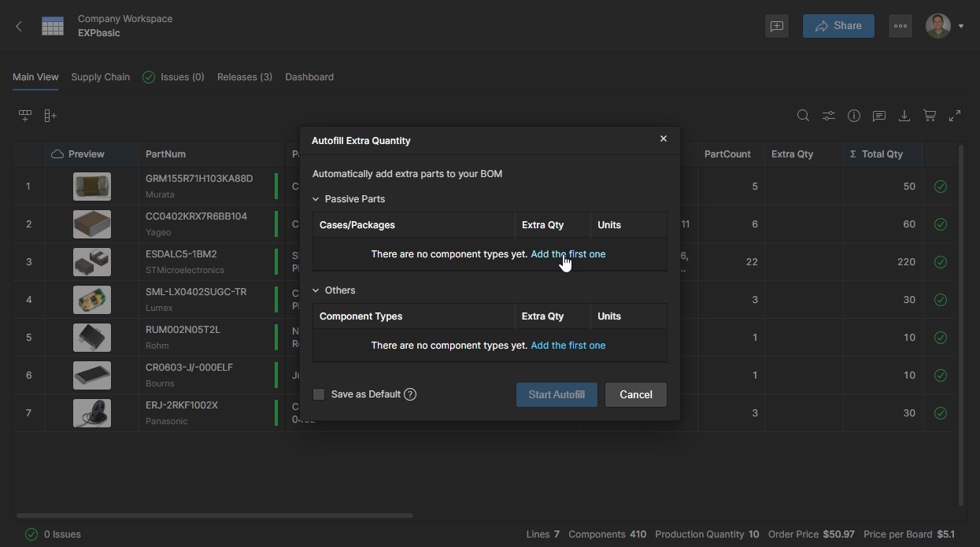Click the add column icon
The image size is (980, 547).
tap(50, 116)
